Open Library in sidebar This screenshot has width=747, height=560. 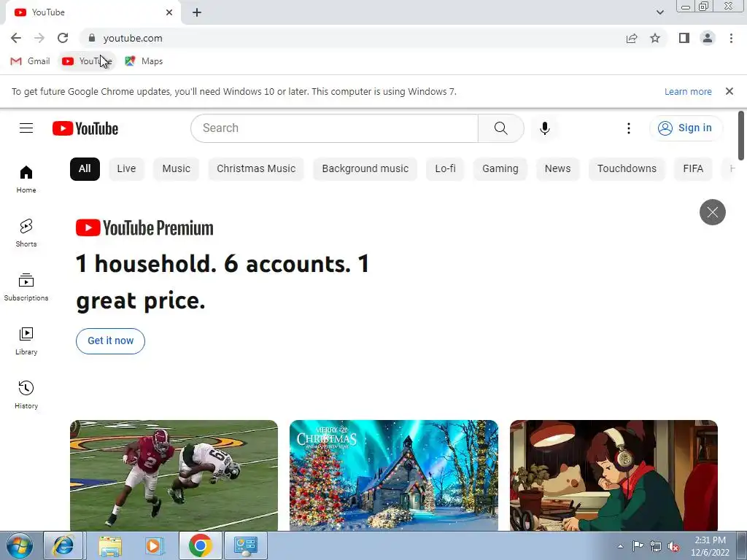pyautogui.click(x=26, y=341)
